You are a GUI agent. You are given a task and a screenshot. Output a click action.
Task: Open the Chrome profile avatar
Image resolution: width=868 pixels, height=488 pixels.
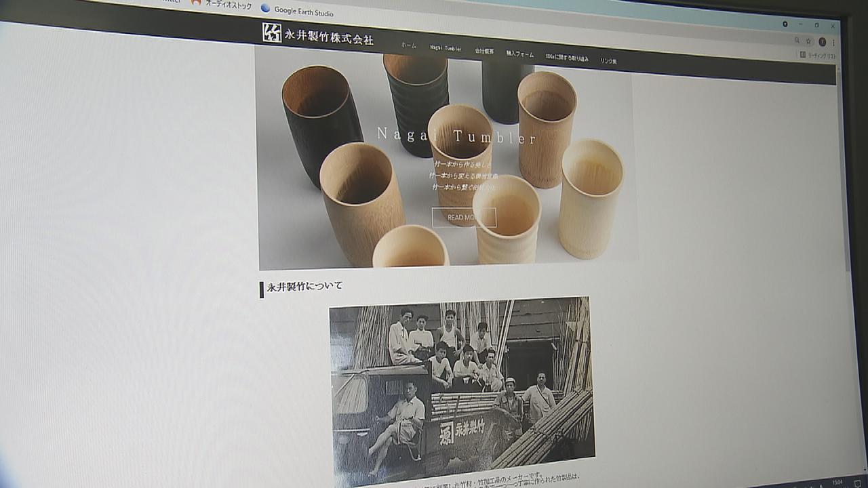tap(822, 41)
